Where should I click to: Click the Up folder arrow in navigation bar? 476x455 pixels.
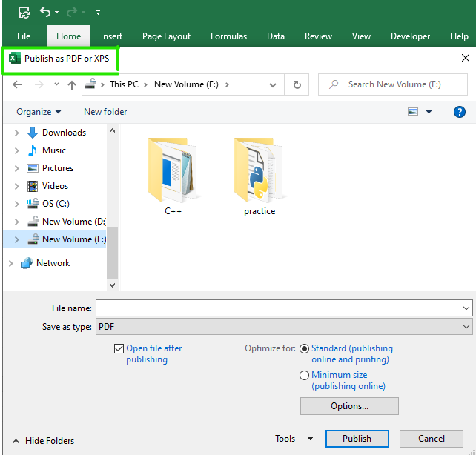[72, 84]
